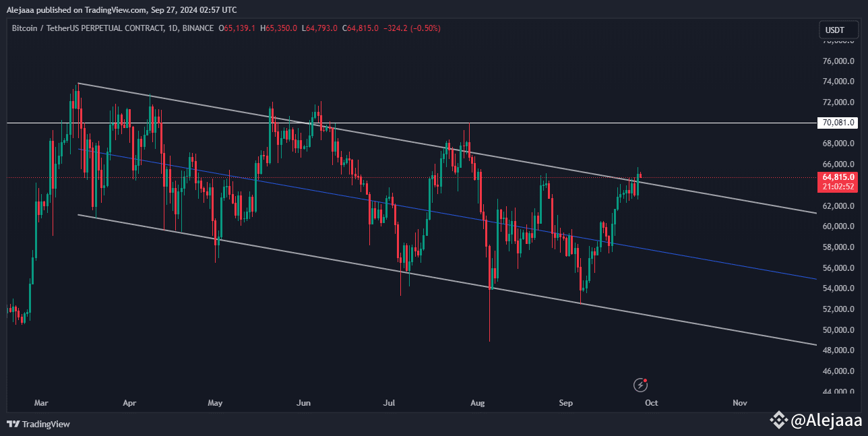The width and height of the screenshot is (868, 436).
Task: Click the high value H65,350.0 in legend
Action: click(x=282, y=28)
